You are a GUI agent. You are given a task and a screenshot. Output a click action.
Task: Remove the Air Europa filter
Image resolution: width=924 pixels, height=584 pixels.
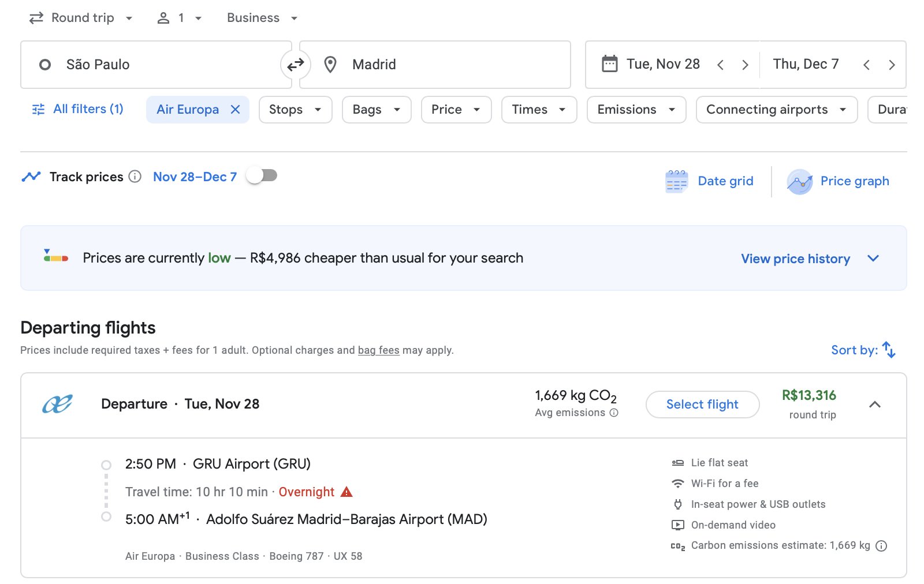point(235,110)
